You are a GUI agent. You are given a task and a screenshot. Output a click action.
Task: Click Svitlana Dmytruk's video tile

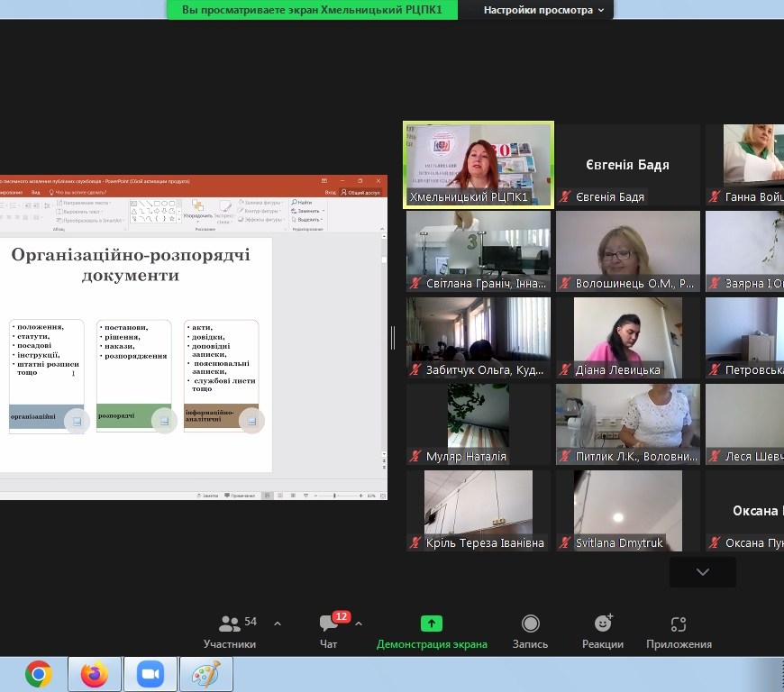(627, 509)
